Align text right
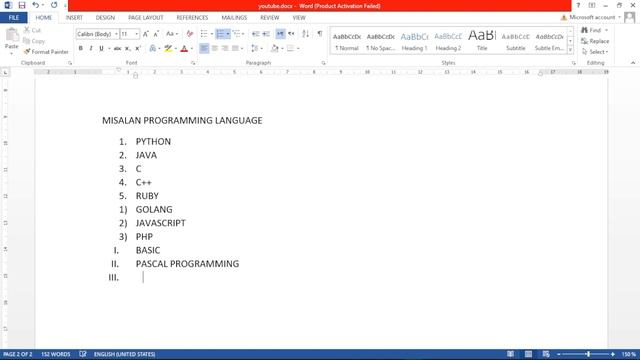Image resolution: width=640 pixels, height=360 pixels. pyautogui.click(x=224, y=49)
